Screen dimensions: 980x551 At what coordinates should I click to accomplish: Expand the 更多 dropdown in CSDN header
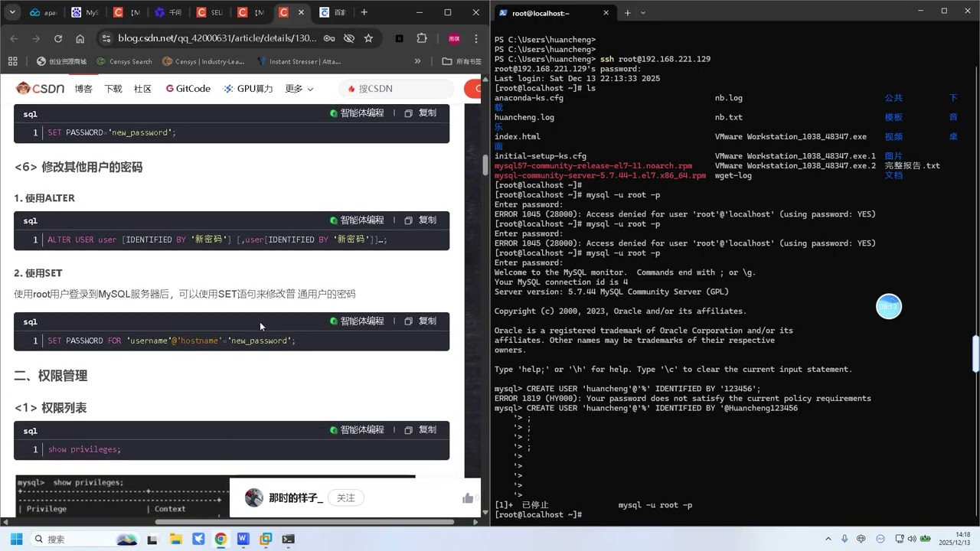(x=299, y=89)
